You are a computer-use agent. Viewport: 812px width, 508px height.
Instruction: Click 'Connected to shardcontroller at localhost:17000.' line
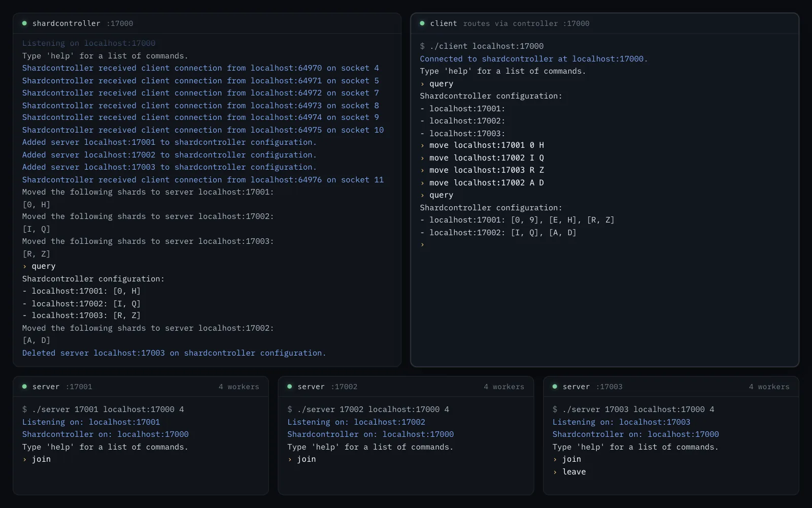(x=534, y=59)
